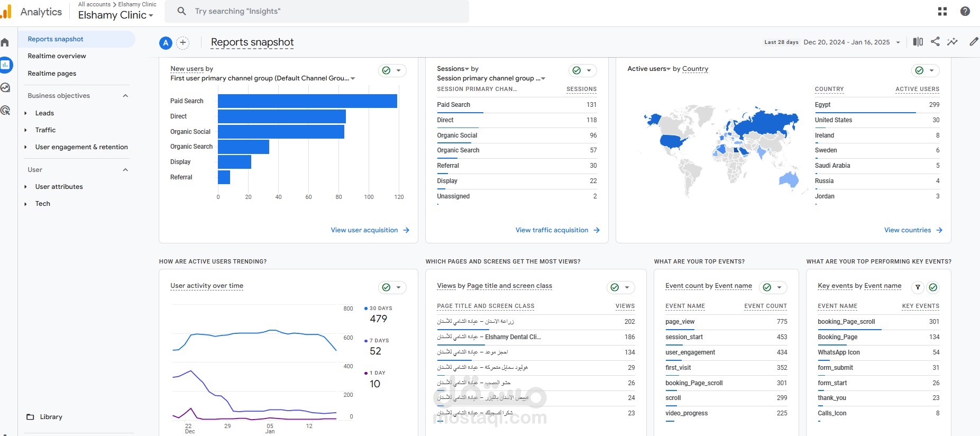Toggle the check status on User activity card

(x=392, y=287)
